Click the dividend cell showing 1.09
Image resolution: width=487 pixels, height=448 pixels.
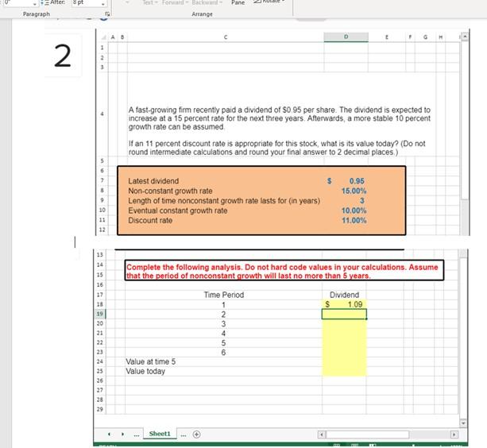344,304
